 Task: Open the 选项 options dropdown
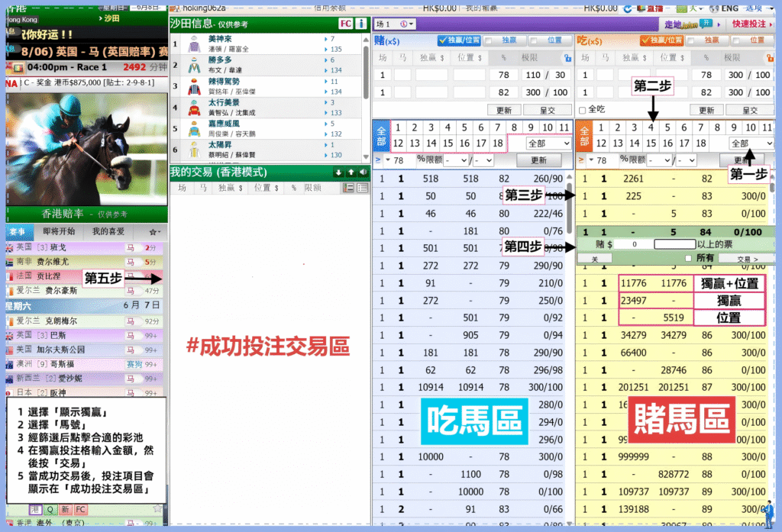(x=760, y=8)
